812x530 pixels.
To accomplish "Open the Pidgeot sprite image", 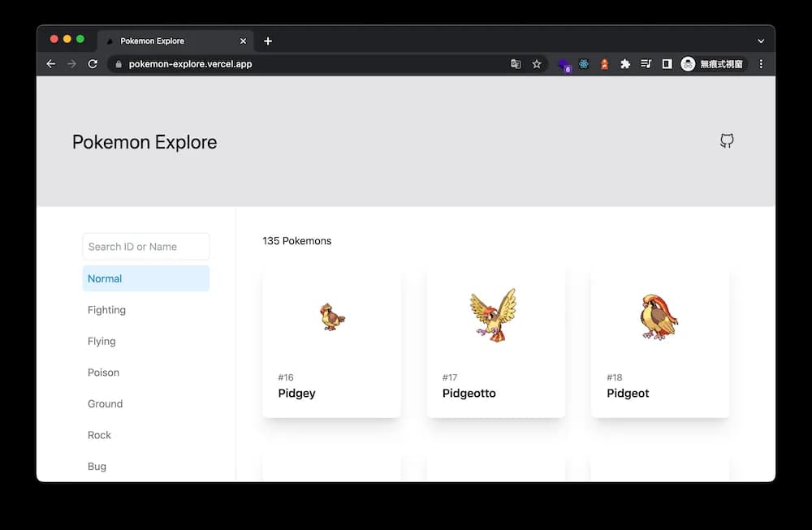I will click(659, 317).
